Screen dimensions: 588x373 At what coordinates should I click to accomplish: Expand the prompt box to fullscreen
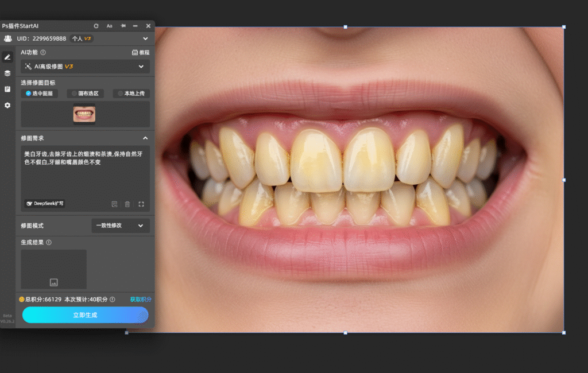point(141,204)
